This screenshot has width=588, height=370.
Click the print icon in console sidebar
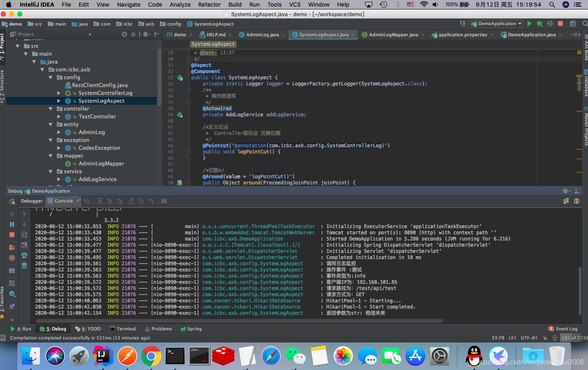click(x=24, y=255)
